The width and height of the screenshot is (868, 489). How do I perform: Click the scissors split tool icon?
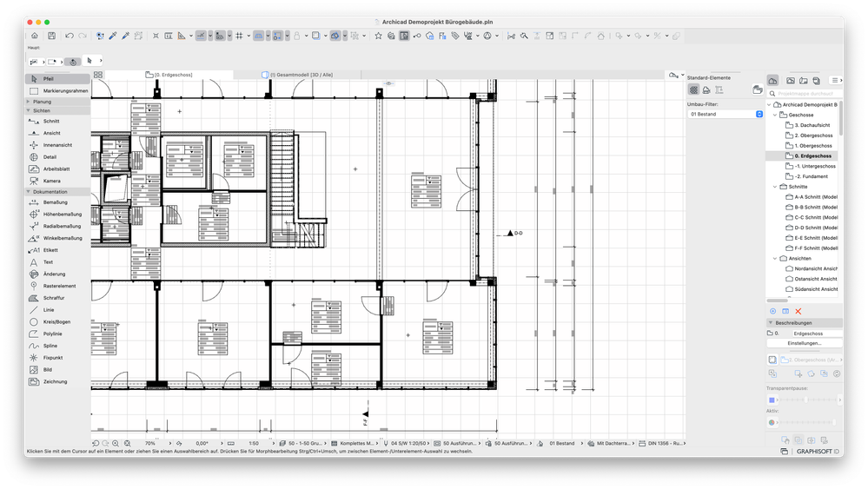pyautogui.click(x=511, y=36)
